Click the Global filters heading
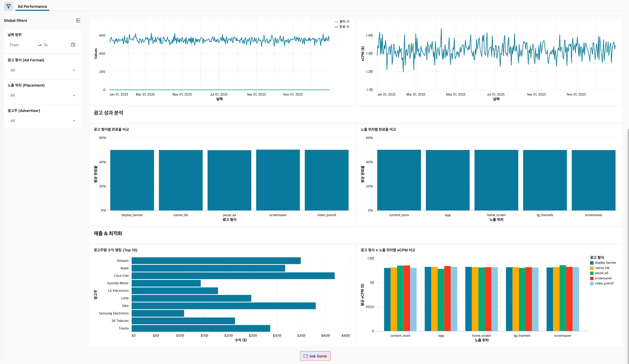629x364 pixels. (15, 20)
